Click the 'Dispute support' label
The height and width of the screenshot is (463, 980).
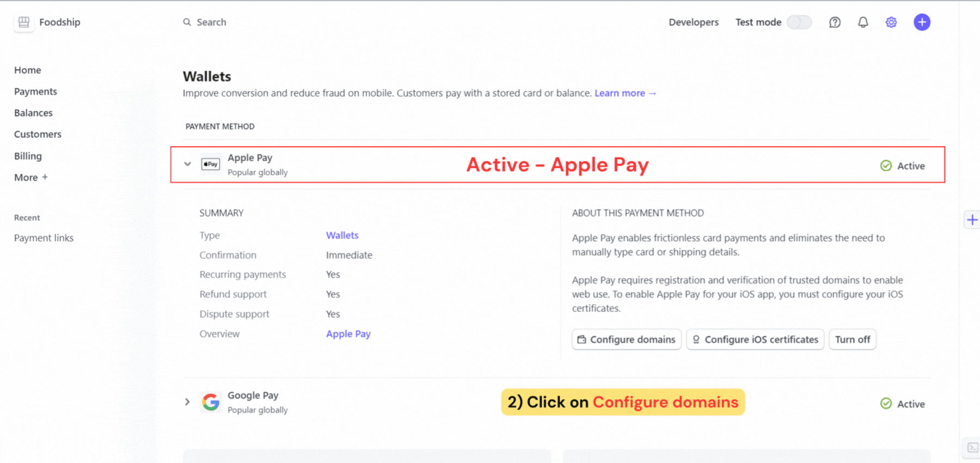(x=234, y=314)
